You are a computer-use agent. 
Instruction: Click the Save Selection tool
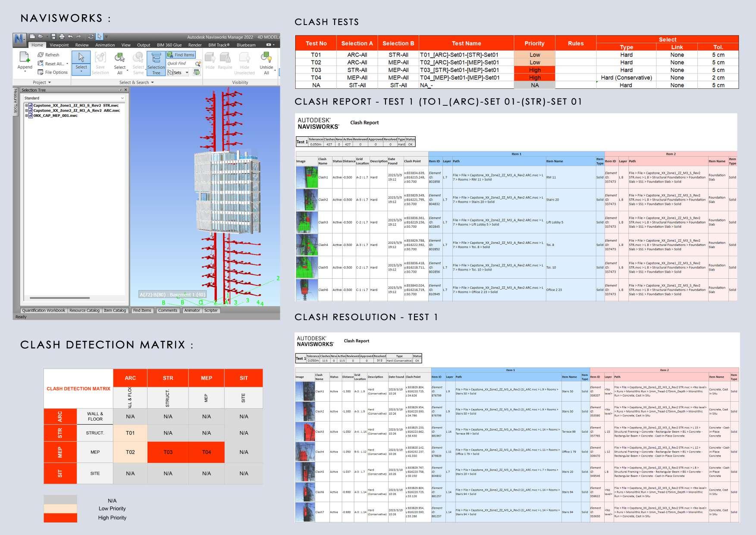pyautogui.click(x=100, y=63)
